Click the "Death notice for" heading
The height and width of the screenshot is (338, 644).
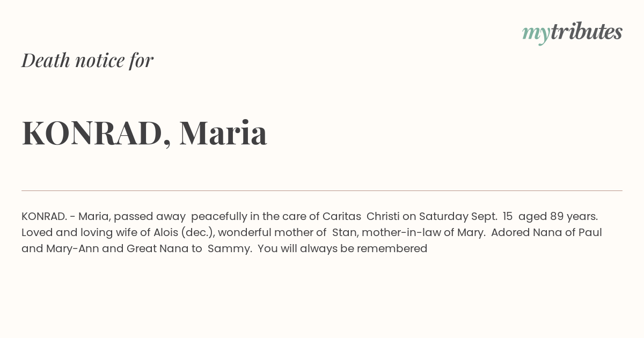pyautogui.click(x=87, y=60)
